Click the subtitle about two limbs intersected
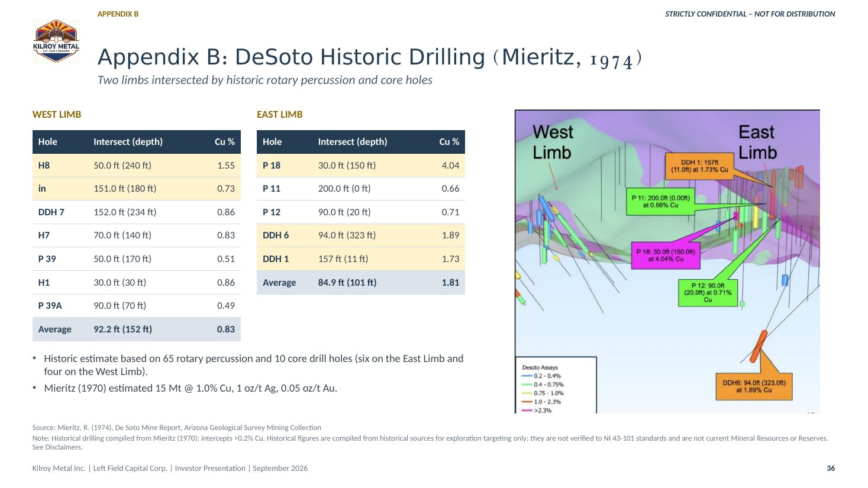The image size is (868, 488). pyautogui.click(x=265, y=80)
